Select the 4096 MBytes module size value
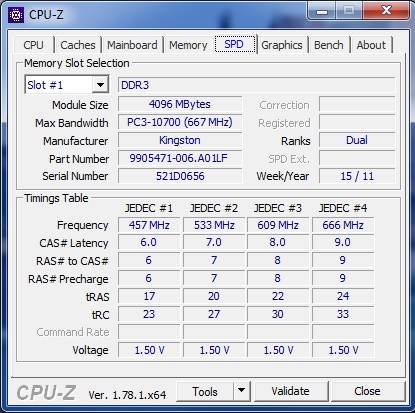 (x=180, y=104)
